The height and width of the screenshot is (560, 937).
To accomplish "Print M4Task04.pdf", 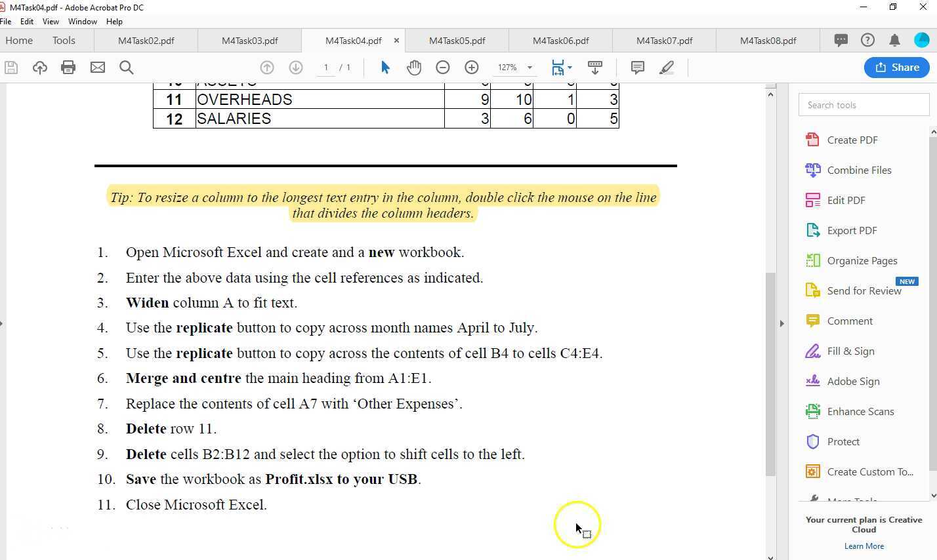I will click(68, 67).
